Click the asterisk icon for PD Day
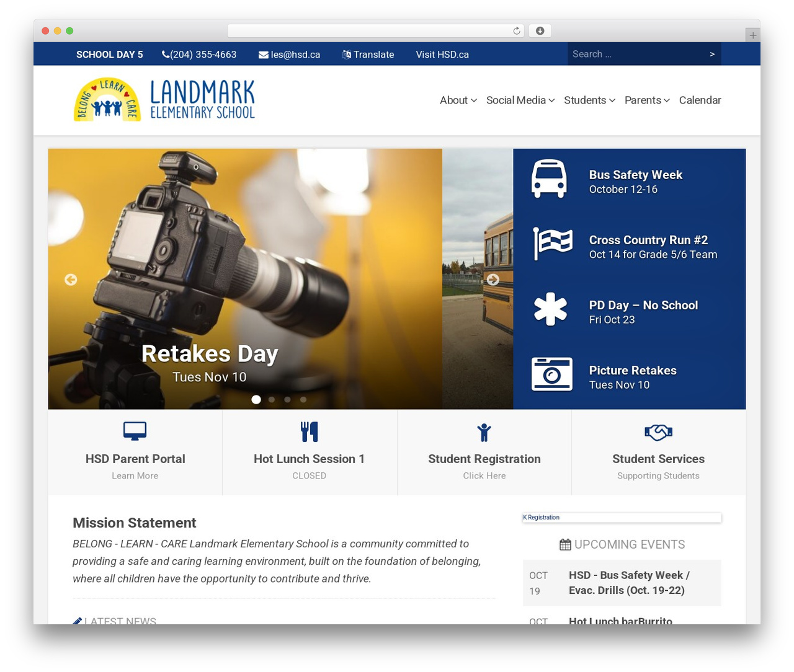The height and width of the screenshot is (672, 794). pyautogui.click(x=550, y=309)
